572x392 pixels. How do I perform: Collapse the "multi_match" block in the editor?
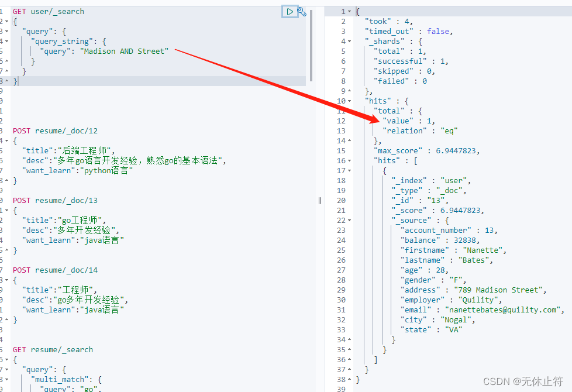[6, 380]
